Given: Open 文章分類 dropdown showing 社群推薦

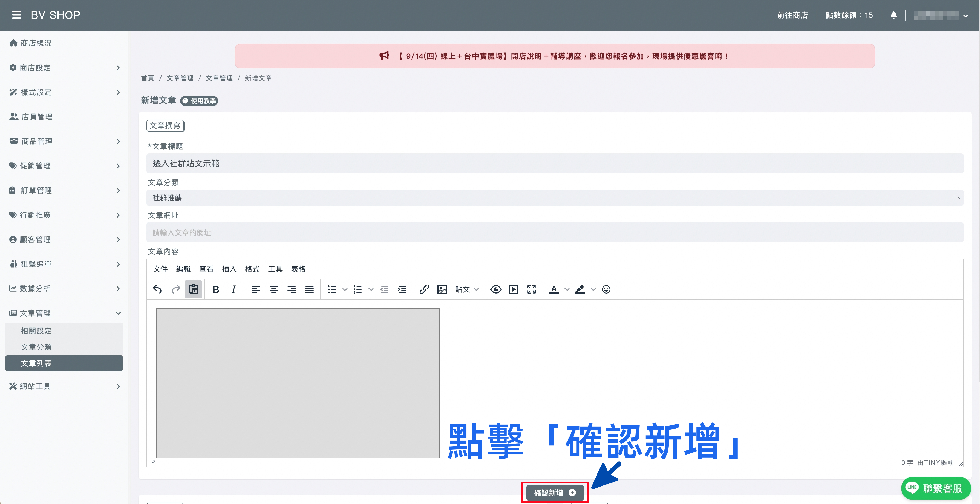Looking at the screenshot, I should pos(555,198).
